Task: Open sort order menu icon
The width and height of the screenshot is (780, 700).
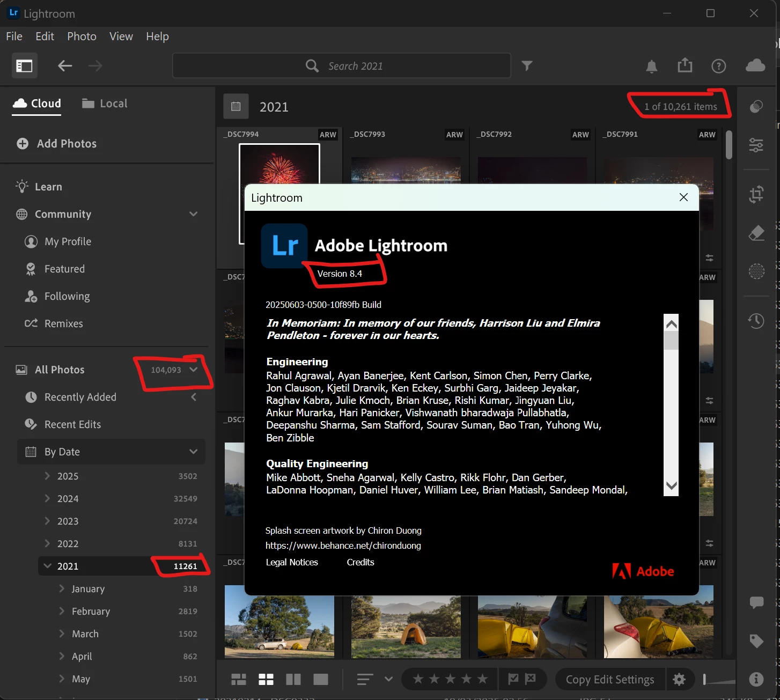Action: 365,680
